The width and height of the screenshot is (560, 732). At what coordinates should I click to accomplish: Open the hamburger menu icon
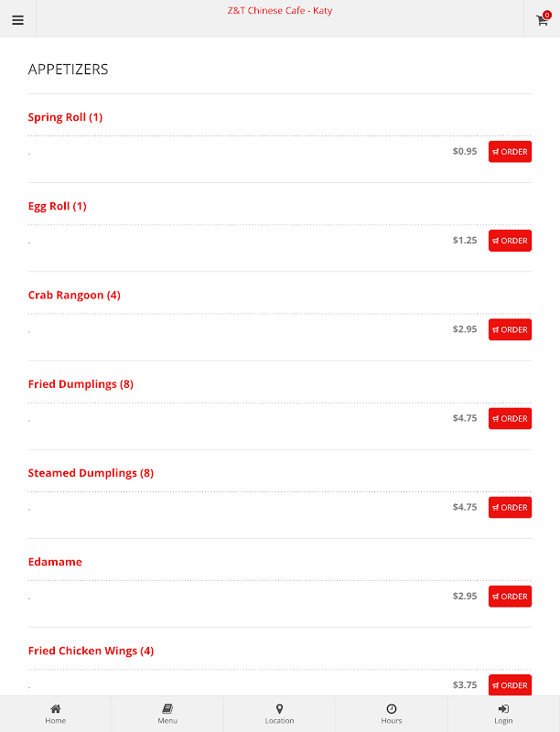point(17,20)
